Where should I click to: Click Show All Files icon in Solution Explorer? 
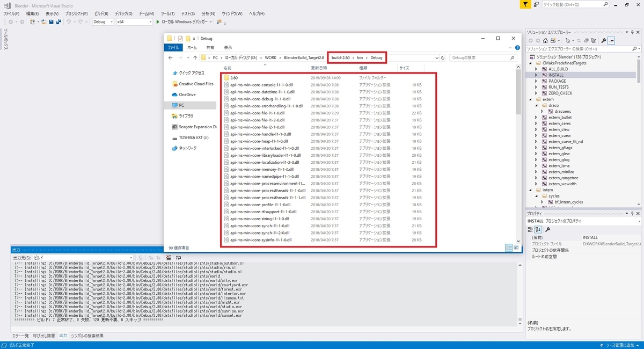click(594, 41)
